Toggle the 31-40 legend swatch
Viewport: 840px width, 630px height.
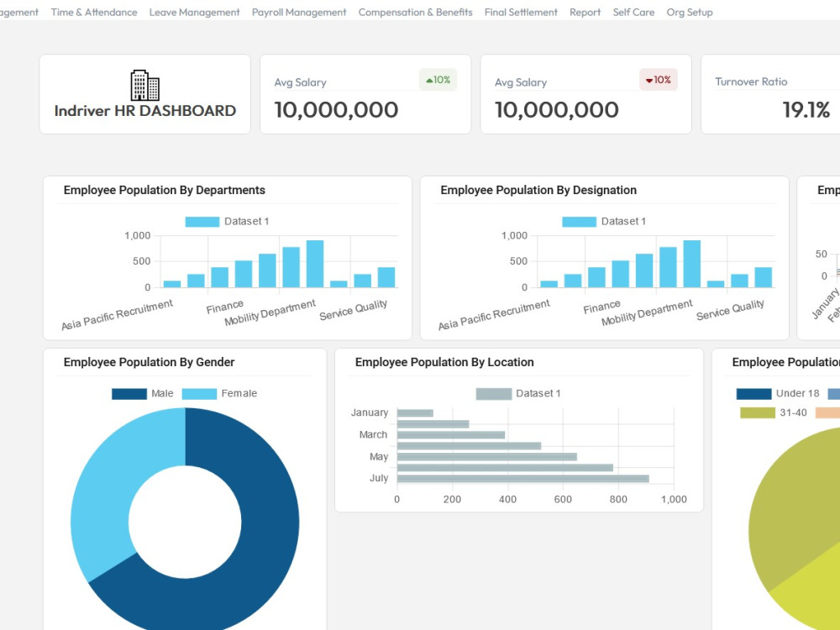point(758,412)
